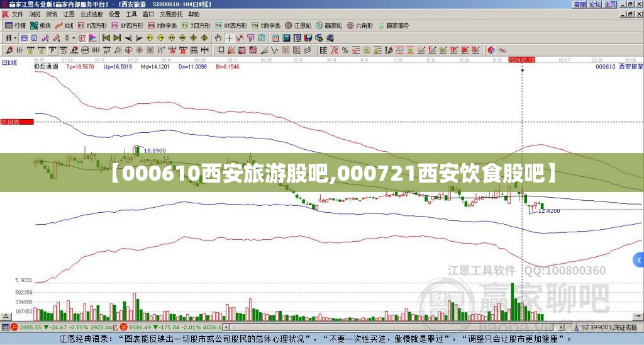Open the 交易委托 menu

tap(171, 14)
